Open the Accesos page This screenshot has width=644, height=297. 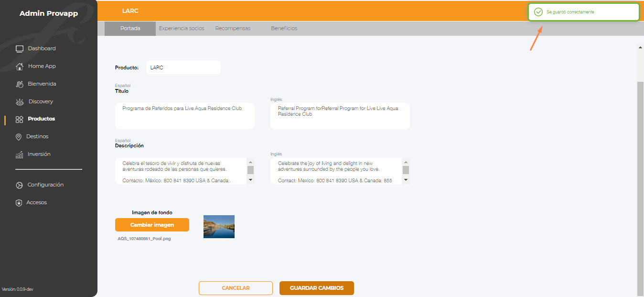click(37, 202)
